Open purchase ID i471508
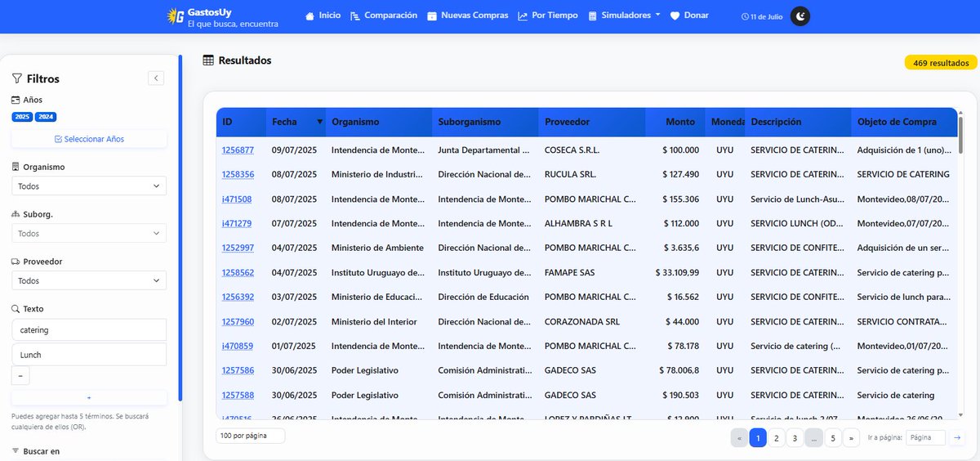The image size is (980, 461). [237, 199]
